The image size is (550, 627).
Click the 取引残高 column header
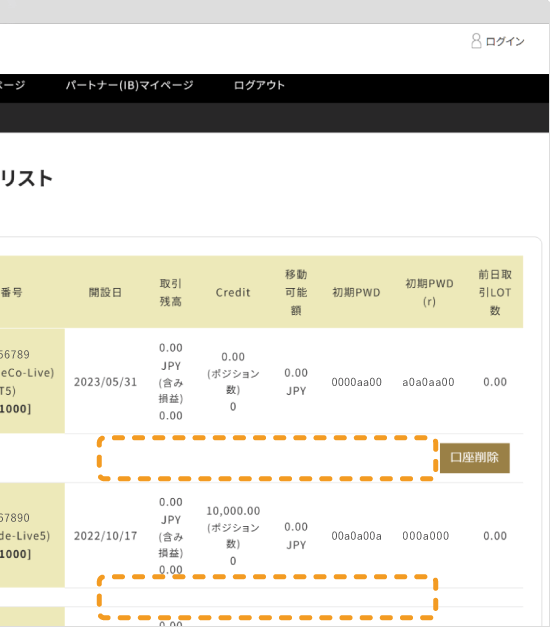tap(171, 292)
